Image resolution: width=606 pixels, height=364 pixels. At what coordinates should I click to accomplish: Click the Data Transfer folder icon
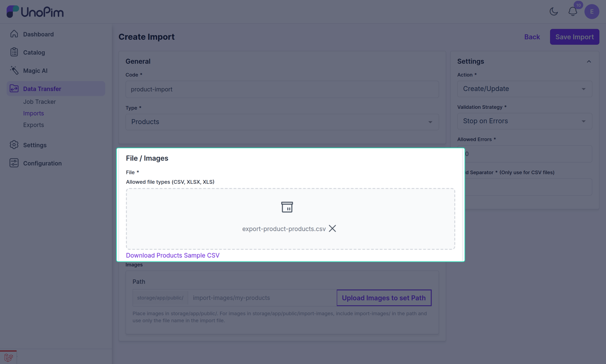pyautogui.click(x=14, y=88)
